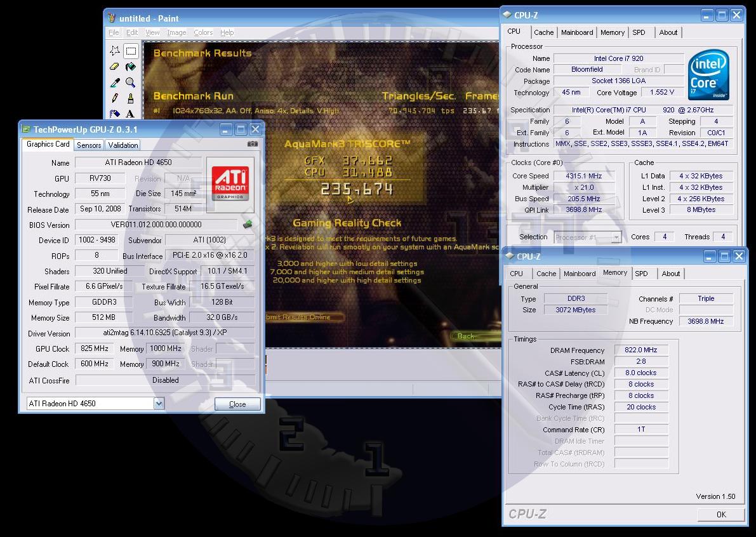Select the Free-Form Select tool in Paint
This screenshot has height=537, width=756.
115,51
